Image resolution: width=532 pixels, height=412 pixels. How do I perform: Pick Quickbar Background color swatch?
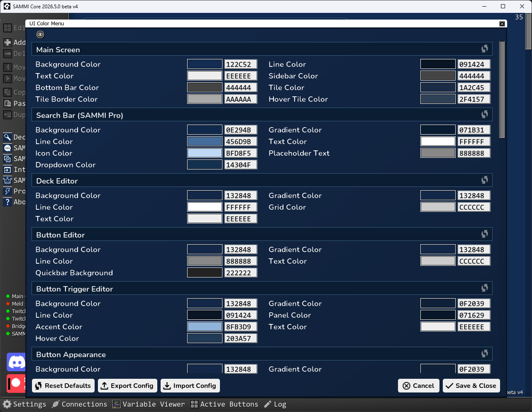coord(205,272)
